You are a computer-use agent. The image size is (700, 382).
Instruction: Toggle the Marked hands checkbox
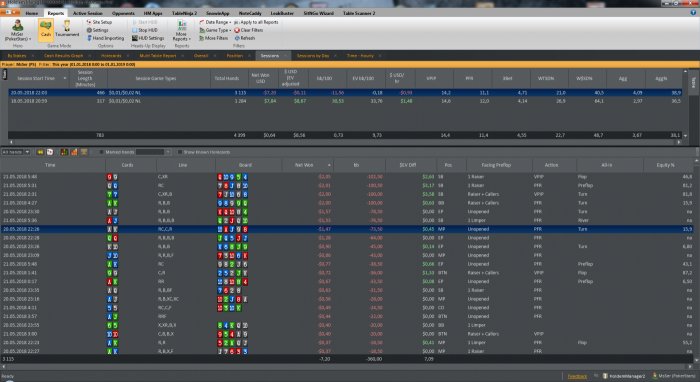101,152
